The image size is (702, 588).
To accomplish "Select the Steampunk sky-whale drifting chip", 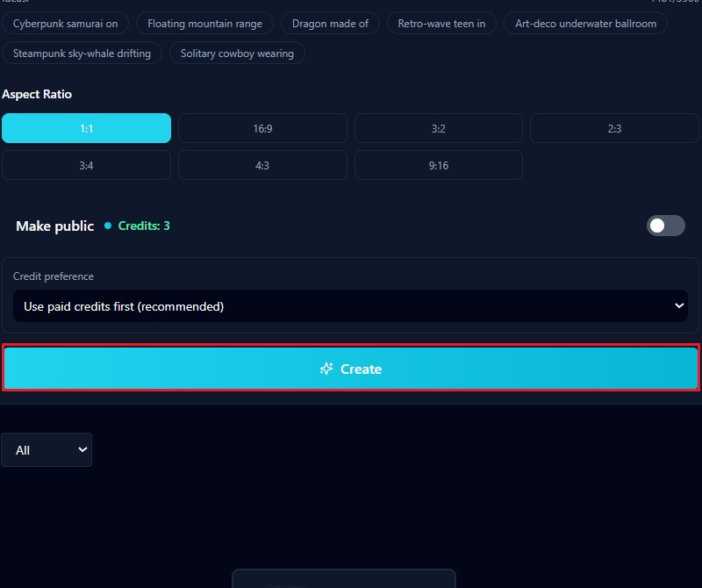I will click(x=82, y=53).
